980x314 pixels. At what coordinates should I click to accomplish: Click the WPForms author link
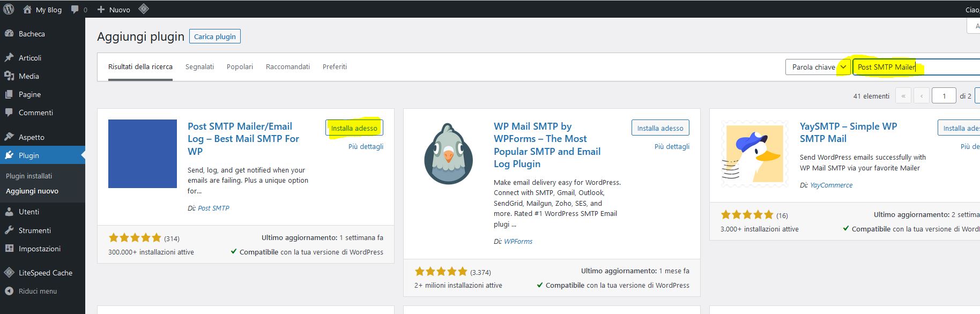click(x=518, y=241)
